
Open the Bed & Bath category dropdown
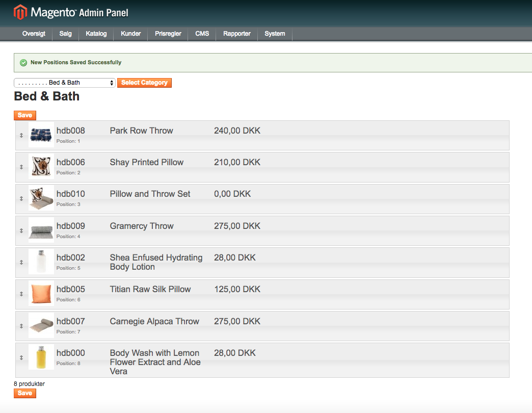pyautogui.click(x=65, y=83)
